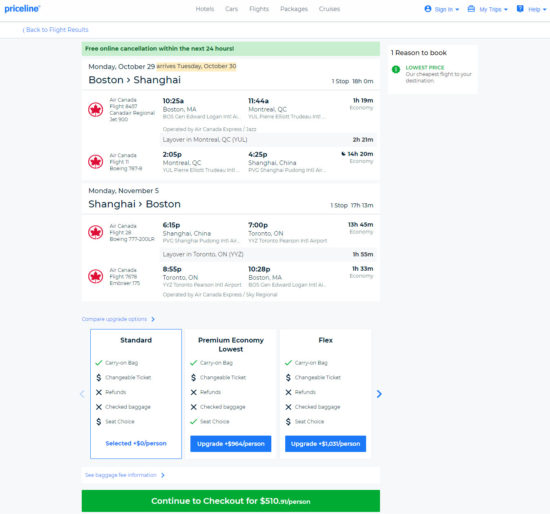Click Selected +$0/person in Standard card
Image resolution: width=550 pixels, height=514 pixels.
click(136, 443)
